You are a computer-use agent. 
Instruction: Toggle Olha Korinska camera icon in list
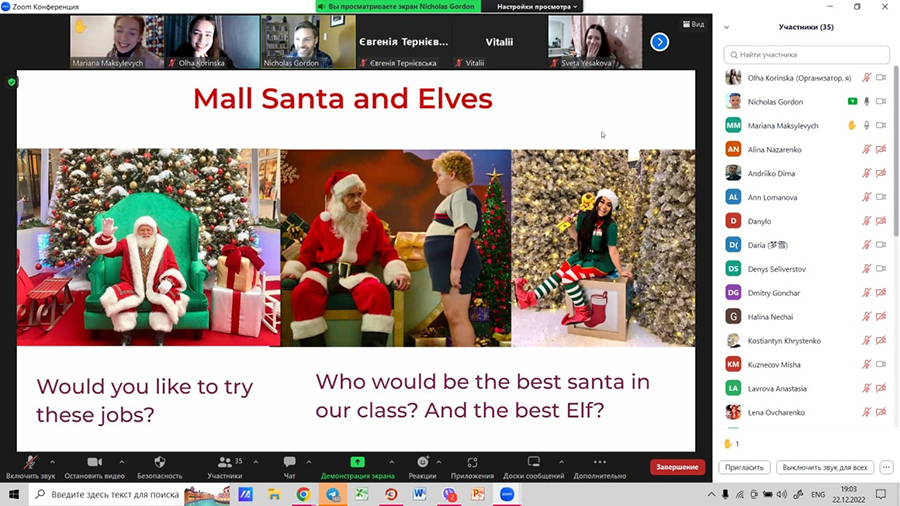[x=881, y=77]
